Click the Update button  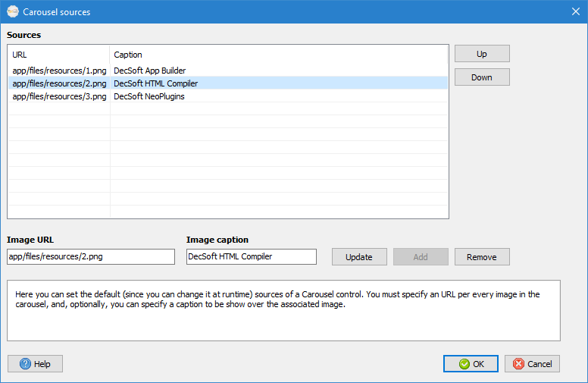(359, 257)
